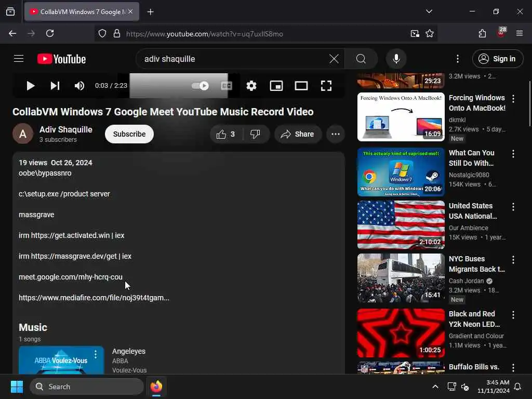Open YouTube guide hamburger menu
This screenshot has width=532, height=399.
pos(19,59)
